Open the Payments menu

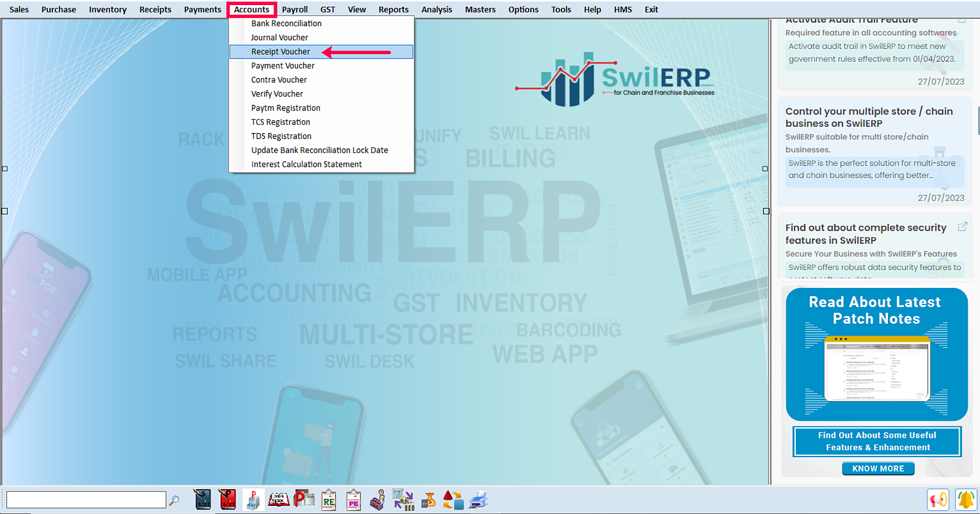point(203,9)
